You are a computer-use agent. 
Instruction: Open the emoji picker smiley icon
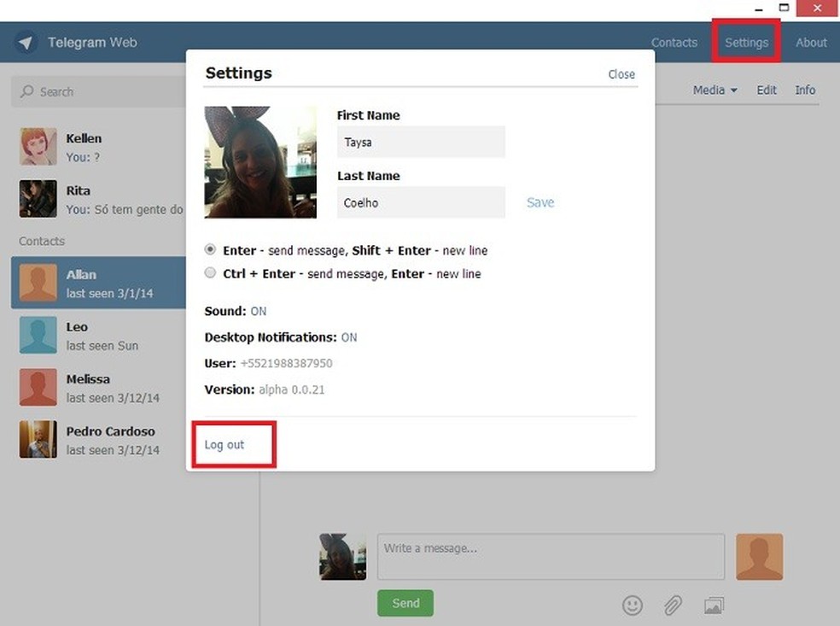coord(632,605)
